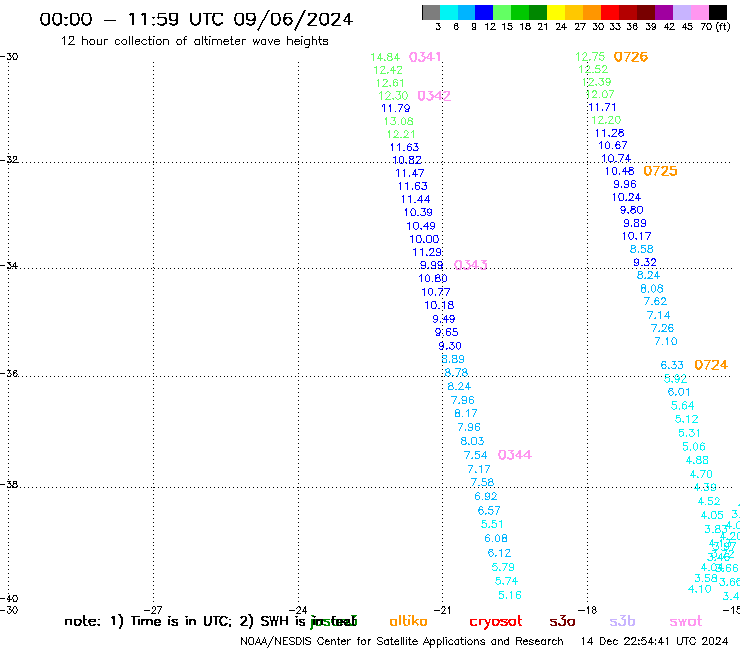Screen dimensions: 740x650
Task: Click the wave height value 4.52
Action: click(709, 501)
